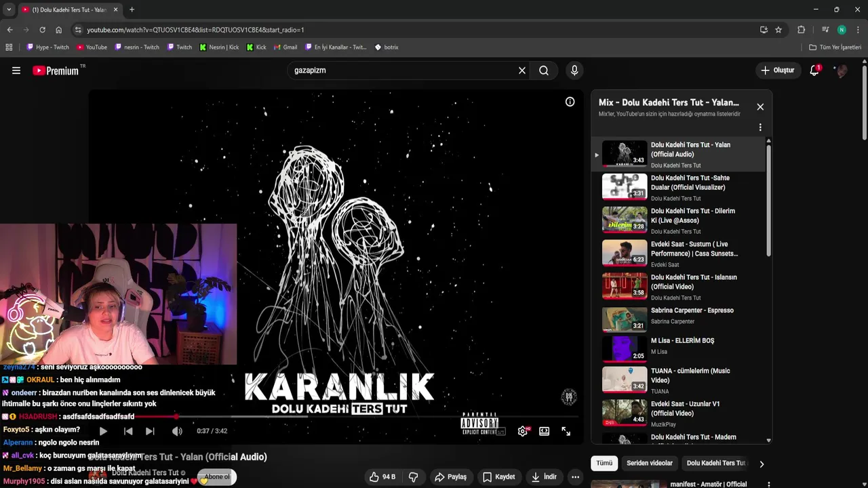Screen dimensions: 868x488
Task: Skip to previous track in player
Action: [128, 431]
